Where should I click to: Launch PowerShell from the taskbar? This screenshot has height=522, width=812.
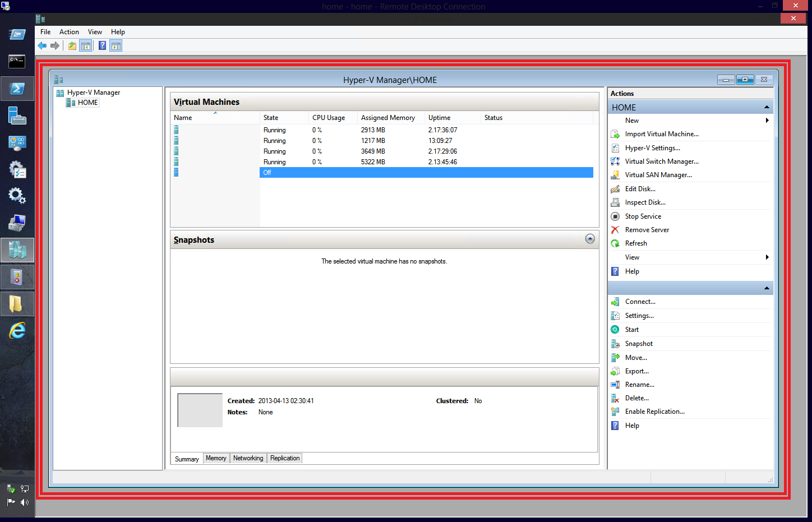(17, 89)
